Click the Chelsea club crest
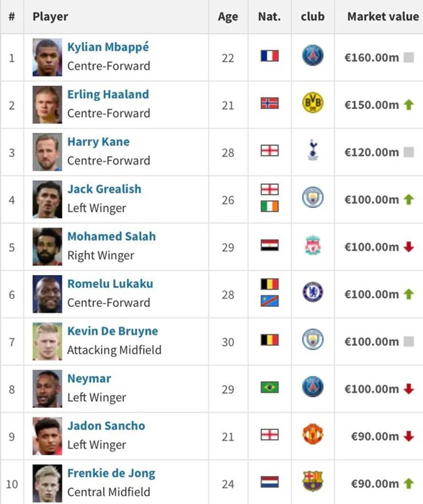The image size is (423, 504). [313, 292]
